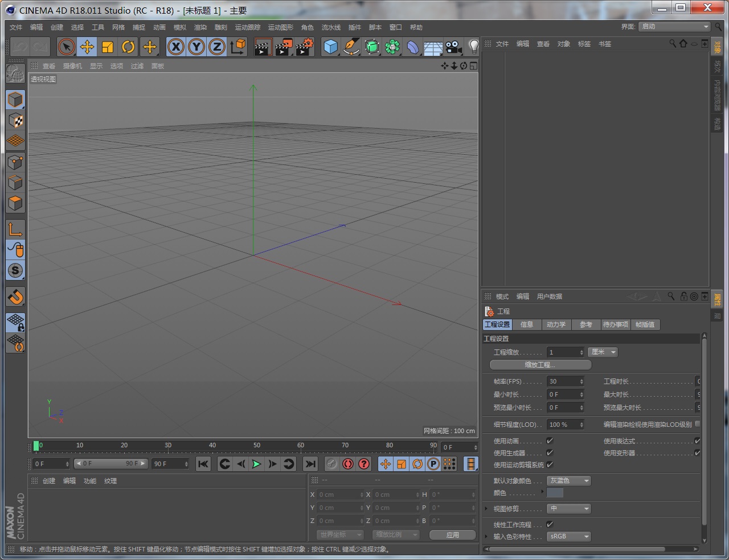Viewport: 729px width, 560px height.
Task: Click 应用 apply button
Action: 453,534
